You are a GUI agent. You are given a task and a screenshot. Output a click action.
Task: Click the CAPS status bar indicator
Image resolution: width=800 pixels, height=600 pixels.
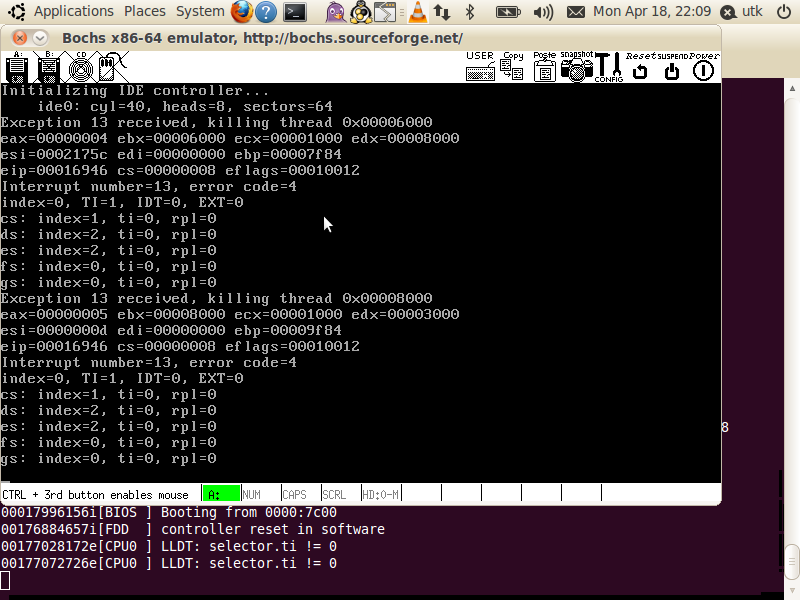pyautogui.click(x=301, y=494)
